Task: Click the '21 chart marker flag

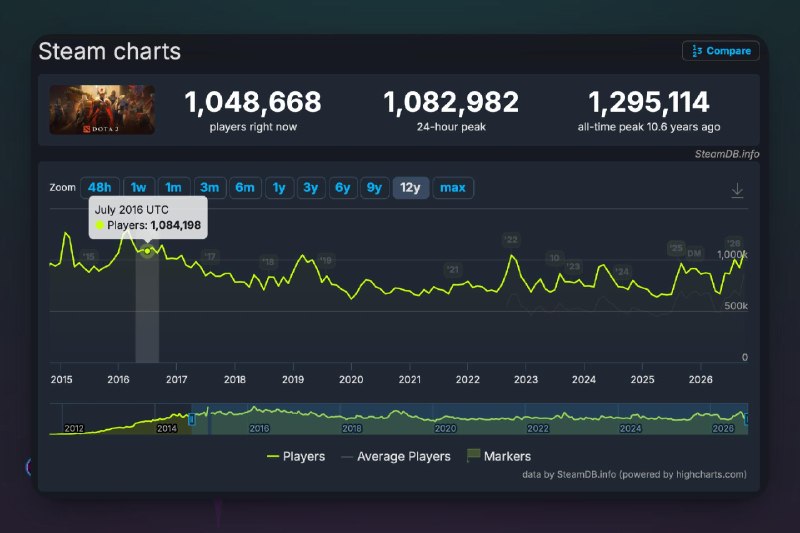Action: 453,269
